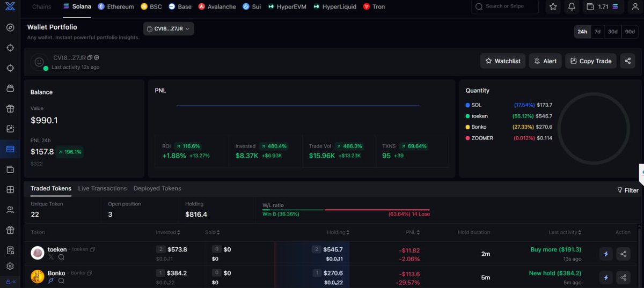
Task: Select the 24h time range
Action: point(582,32)
